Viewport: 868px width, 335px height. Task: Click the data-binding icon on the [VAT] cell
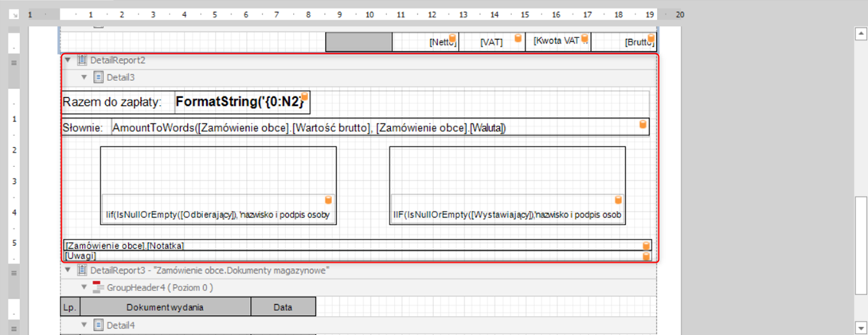pos(518,39)
